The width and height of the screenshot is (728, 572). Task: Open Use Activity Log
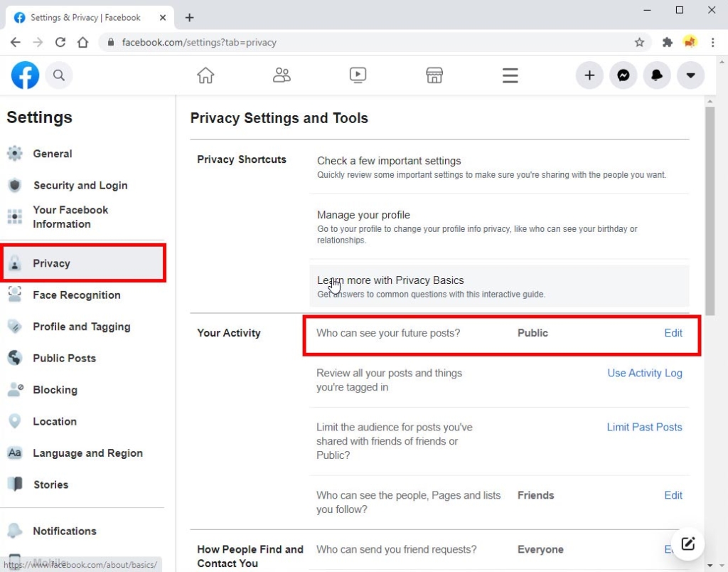tap(644, 373)
